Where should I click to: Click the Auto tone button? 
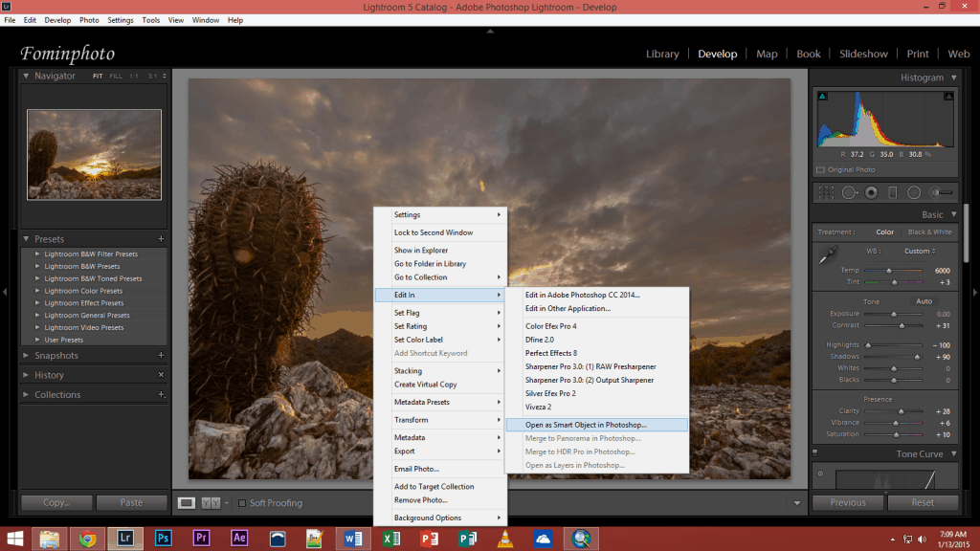point(924,301)
